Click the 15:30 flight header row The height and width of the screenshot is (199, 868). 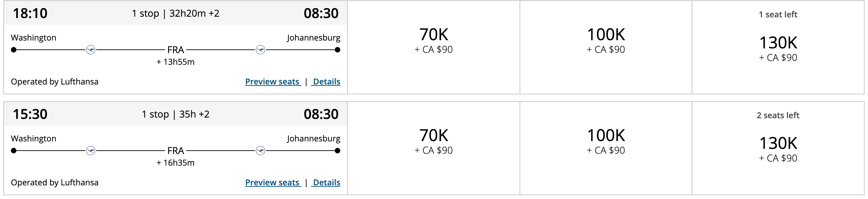[176, 114]
